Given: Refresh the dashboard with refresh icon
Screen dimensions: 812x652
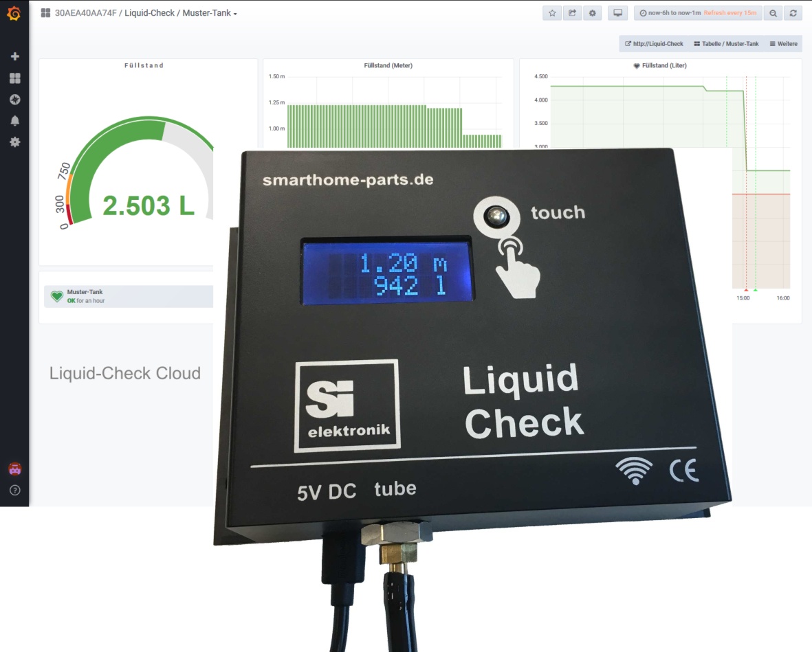Looking at the screenshot, I should (793, 13).
